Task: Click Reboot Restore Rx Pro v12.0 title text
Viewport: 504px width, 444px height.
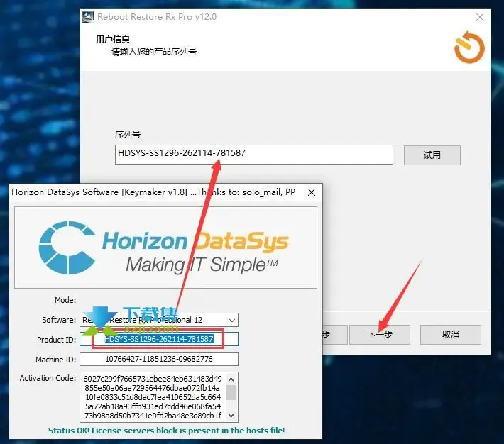Action: (x=157, y=17)
